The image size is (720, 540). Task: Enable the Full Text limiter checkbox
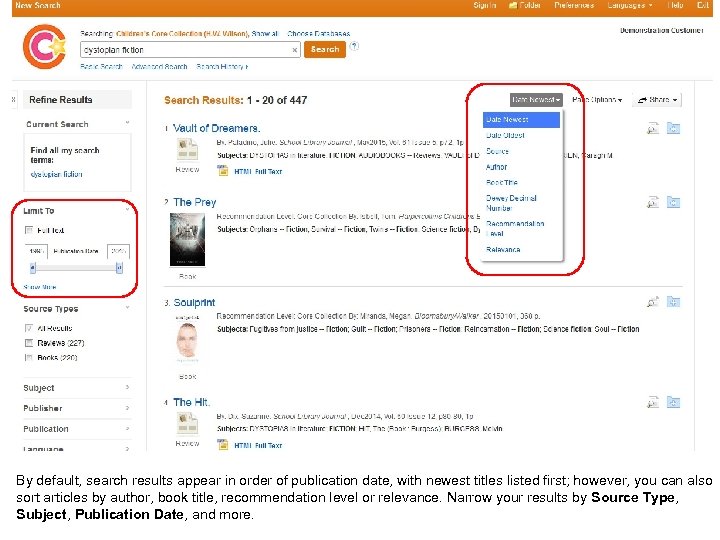point(29,230)
